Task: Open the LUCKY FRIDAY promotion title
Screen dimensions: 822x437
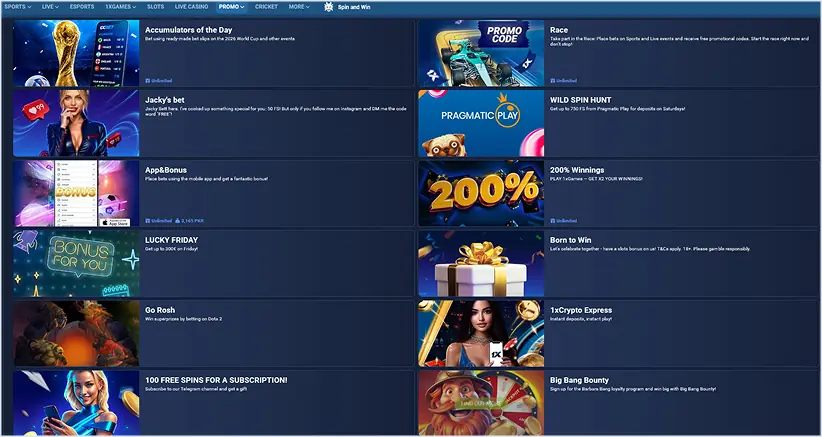Action: 171,240
